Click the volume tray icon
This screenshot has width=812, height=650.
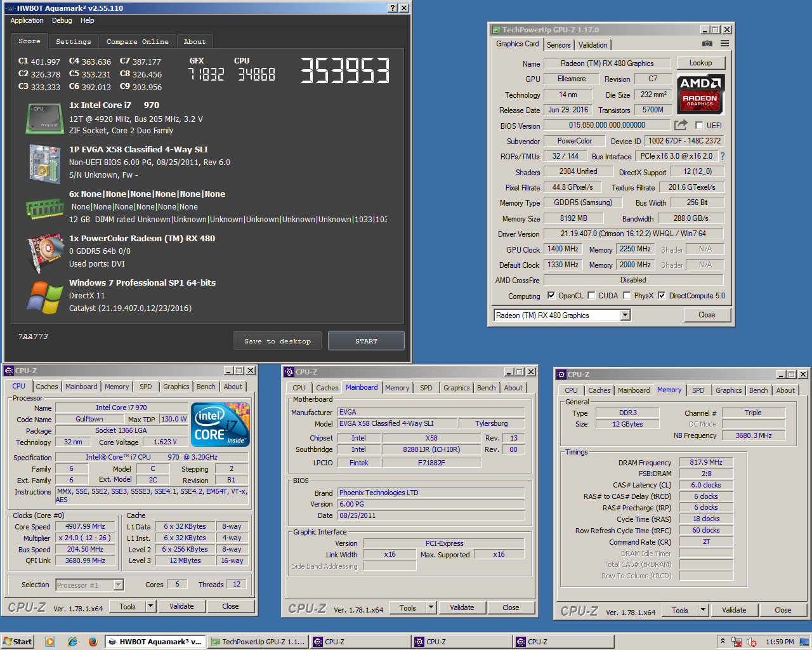752,642
